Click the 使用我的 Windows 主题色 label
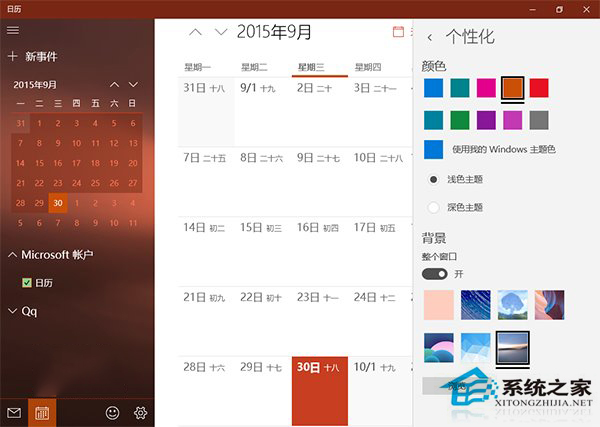 point(504,149)
